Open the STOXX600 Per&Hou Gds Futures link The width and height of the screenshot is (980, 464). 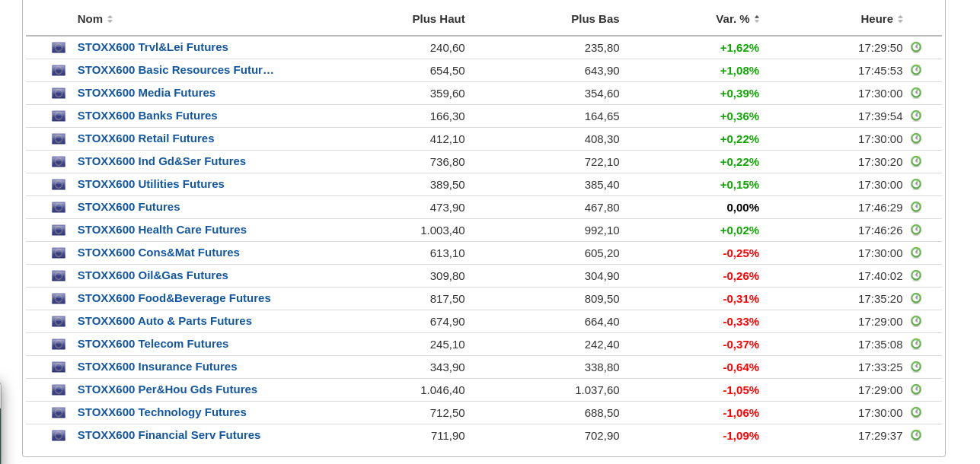click(x=168, y=389)
